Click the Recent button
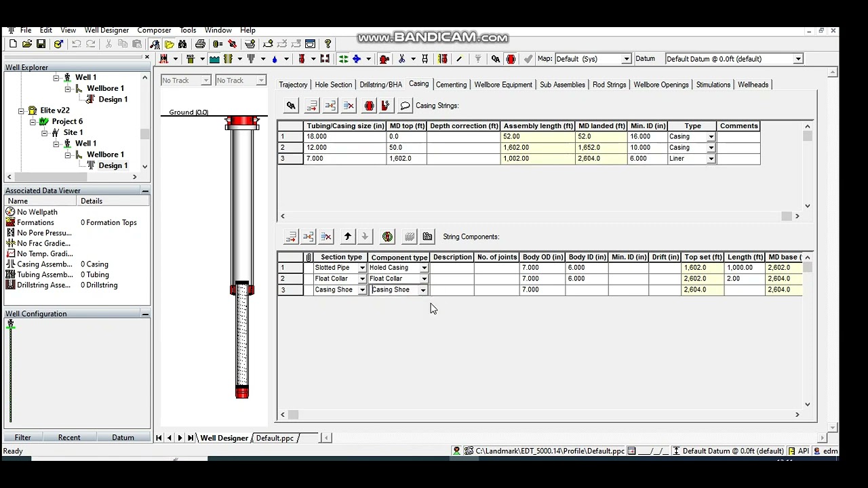868x488 pixels. [x=69, y=438]
